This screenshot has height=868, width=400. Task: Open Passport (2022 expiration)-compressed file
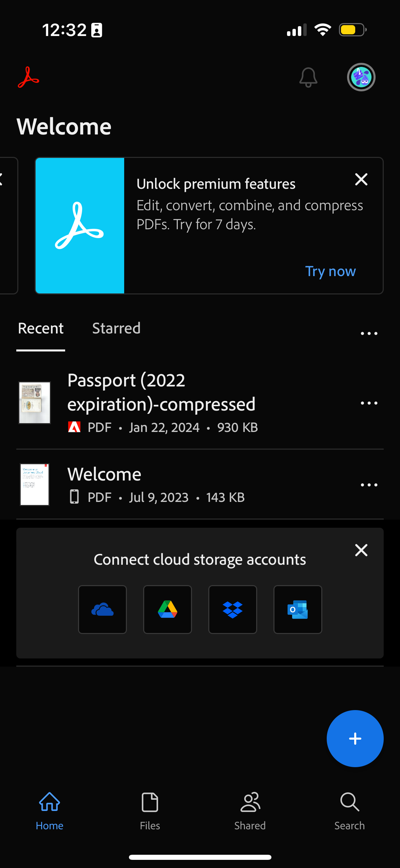click(x=200, y=403)
